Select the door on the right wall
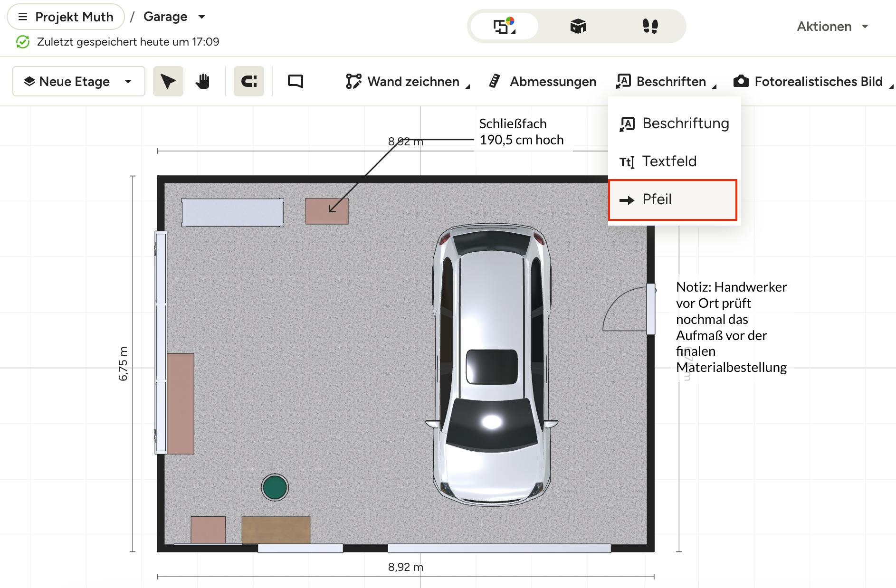Viewport: 896px width, 588px height. coord(629,309)
